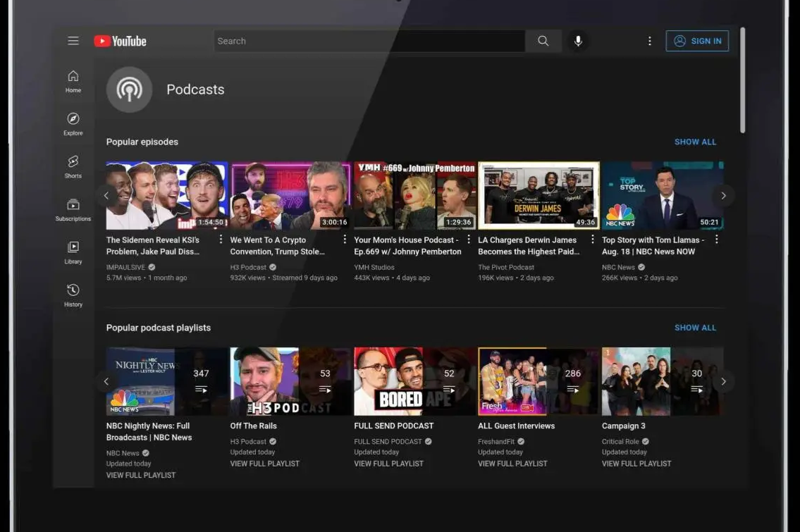The height and width of the screenshot is (532, 800).
Task: Advance podcast playlists carousel to next
Action: 723,381
